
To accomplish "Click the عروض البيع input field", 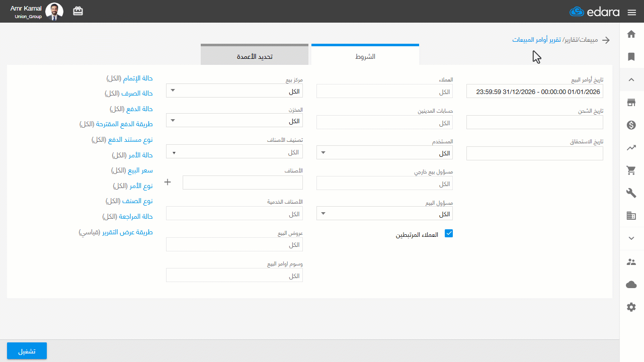I will tap(234, 244).
